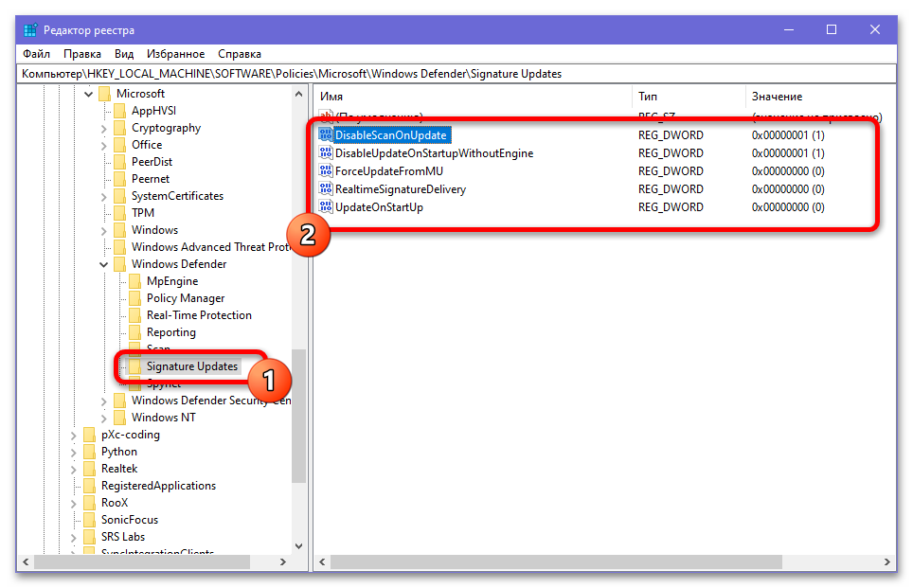Expand the Python key
Screen dimensions: 913x588
pyautogui.click(x=73, y=452)
